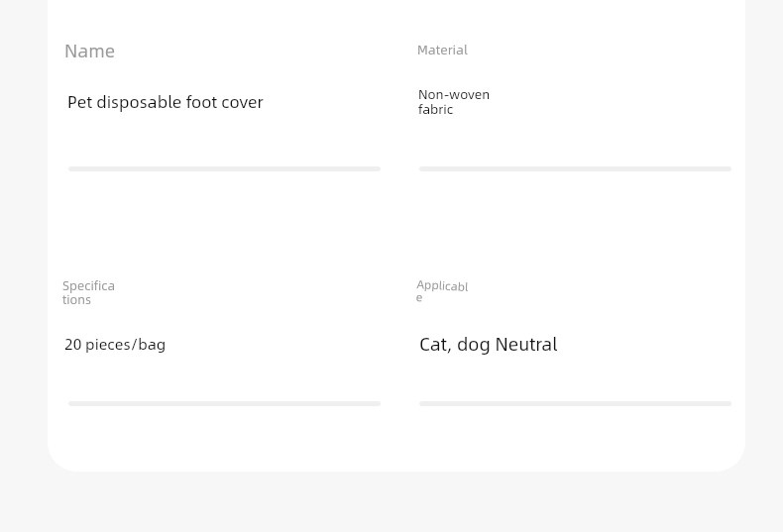
Task: Select the Non-woven fabric value
Action: pos(454,102)
